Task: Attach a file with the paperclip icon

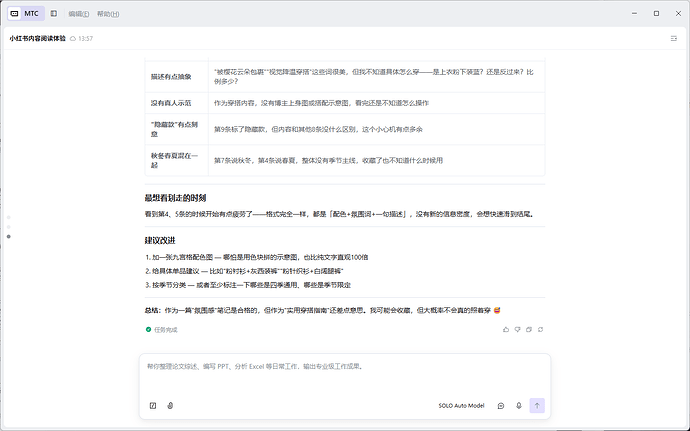Action: pos(170,405)
